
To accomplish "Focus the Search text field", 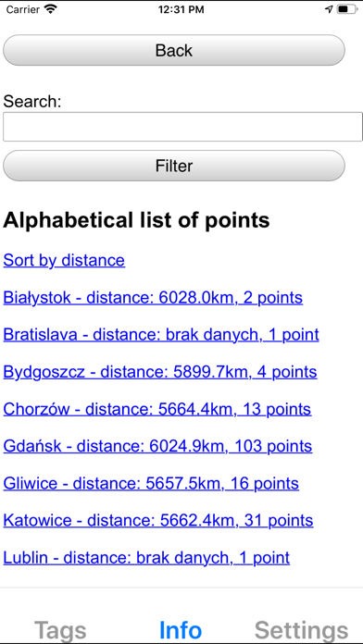I will tap(182, 127).
